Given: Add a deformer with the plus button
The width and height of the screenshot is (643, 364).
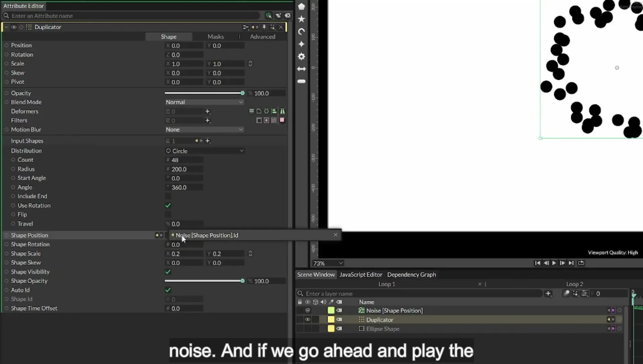Looking at the screenshot, I should point(207,111).
